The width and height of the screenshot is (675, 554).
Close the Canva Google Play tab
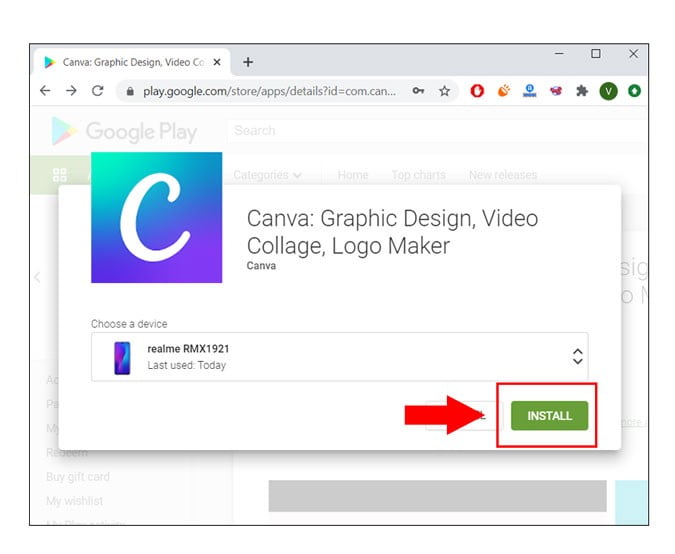tap(219, 62)
